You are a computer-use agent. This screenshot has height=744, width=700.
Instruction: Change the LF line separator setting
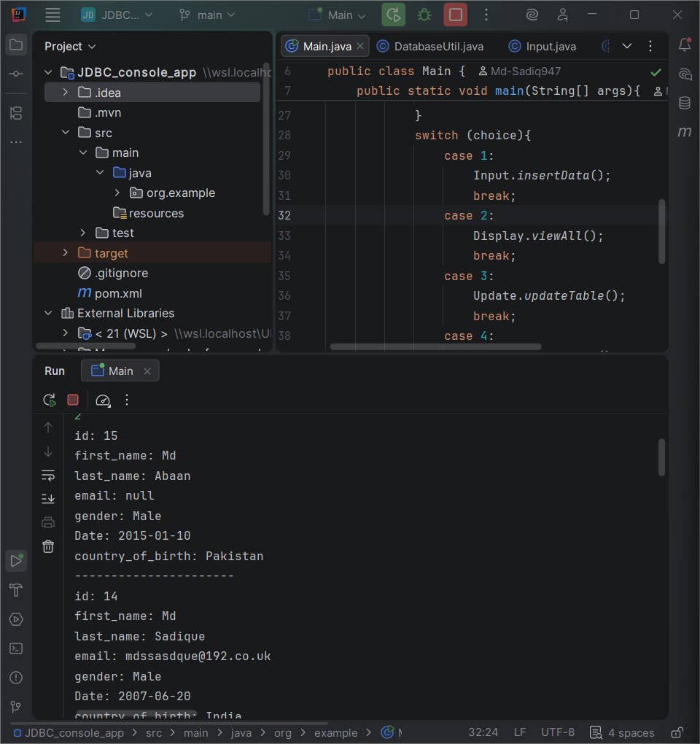(x=520, y=732)
